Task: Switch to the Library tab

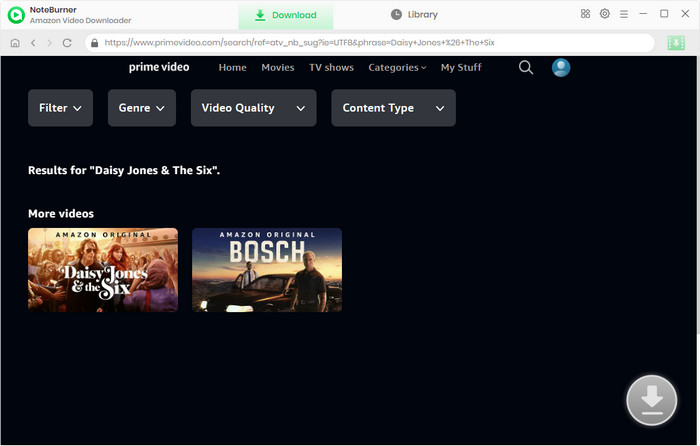Action: (x=414, y=15)
